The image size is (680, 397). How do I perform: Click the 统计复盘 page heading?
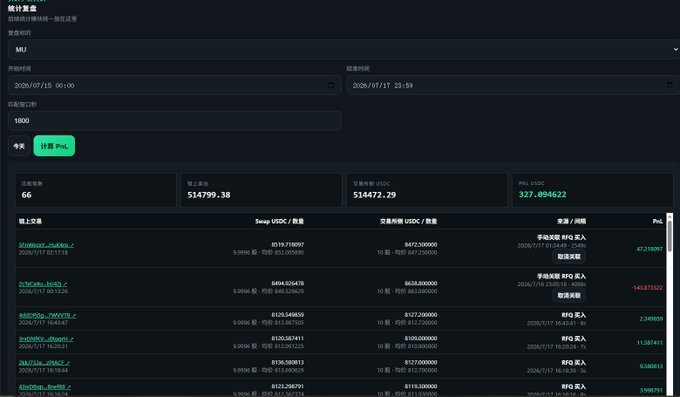tap(22, 8)
